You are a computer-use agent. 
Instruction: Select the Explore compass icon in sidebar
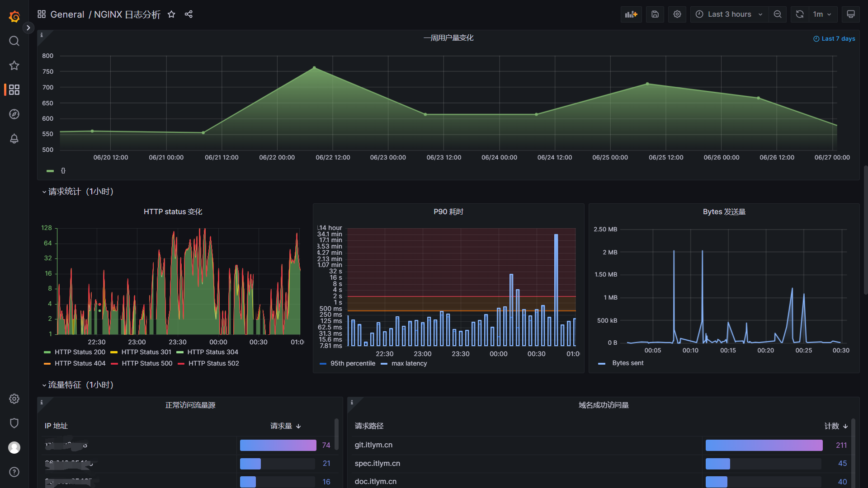(14, 114)
